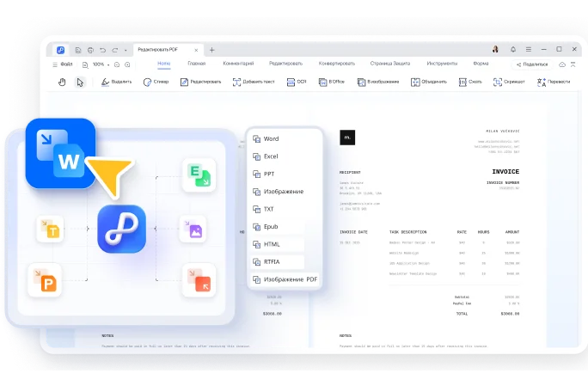Select the Редактировать PDF document tab

(x=168, y=50)
